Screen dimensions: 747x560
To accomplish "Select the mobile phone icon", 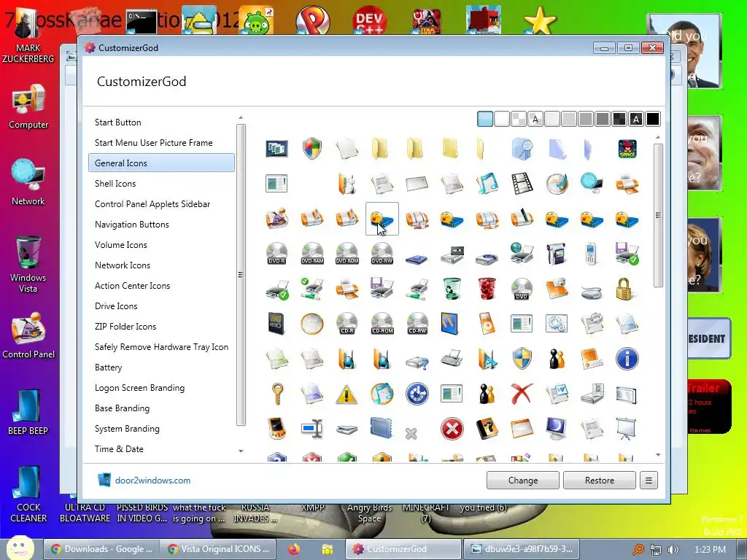I will tap(591, 253).
